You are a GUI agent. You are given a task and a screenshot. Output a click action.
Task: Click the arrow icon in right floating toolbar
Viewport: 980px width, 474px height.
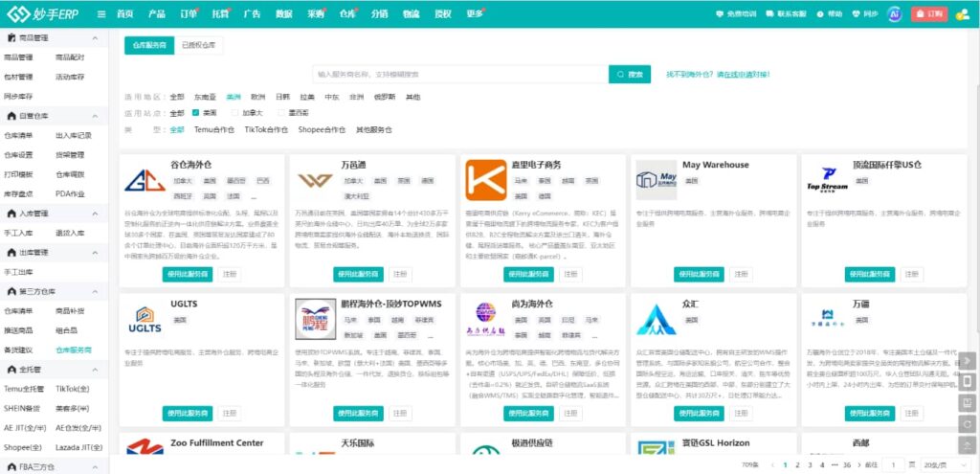(967, 360)
